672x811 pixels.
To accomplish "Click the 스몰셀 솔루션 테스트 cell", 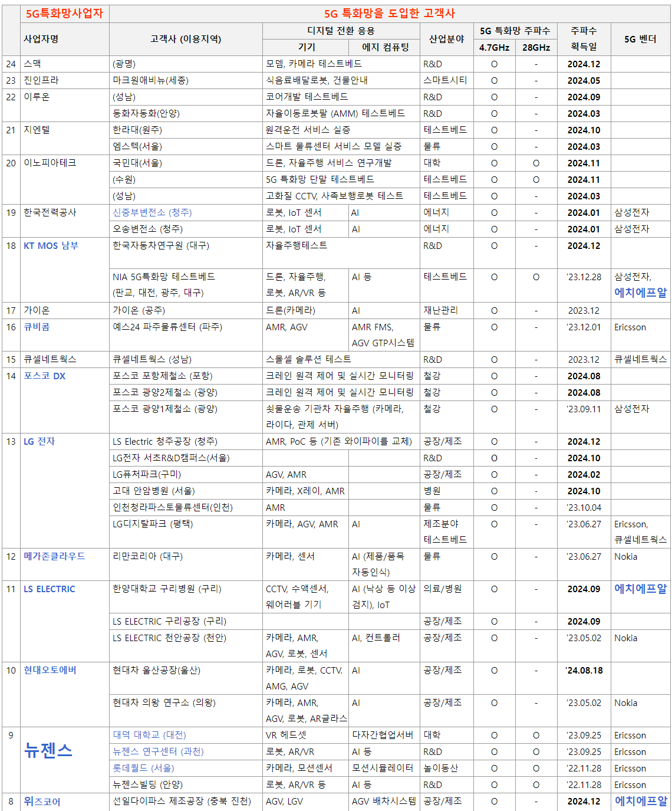I will 341,359.
